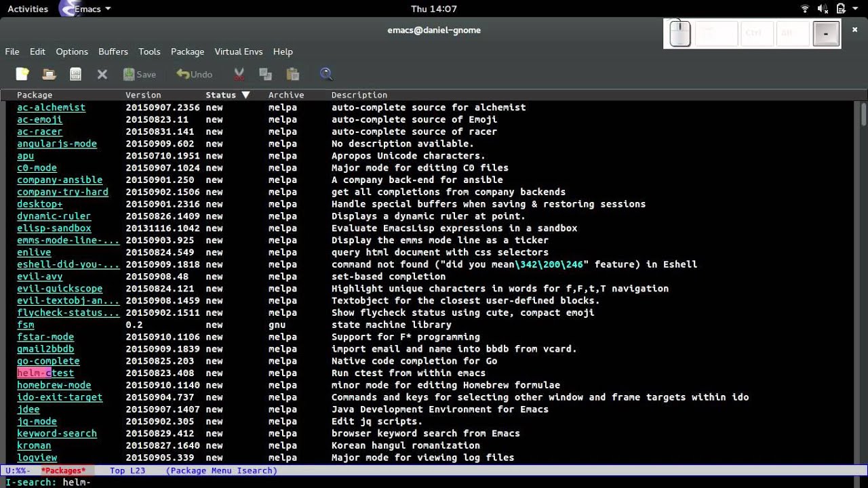Open the Edit menu

point(37,52)
